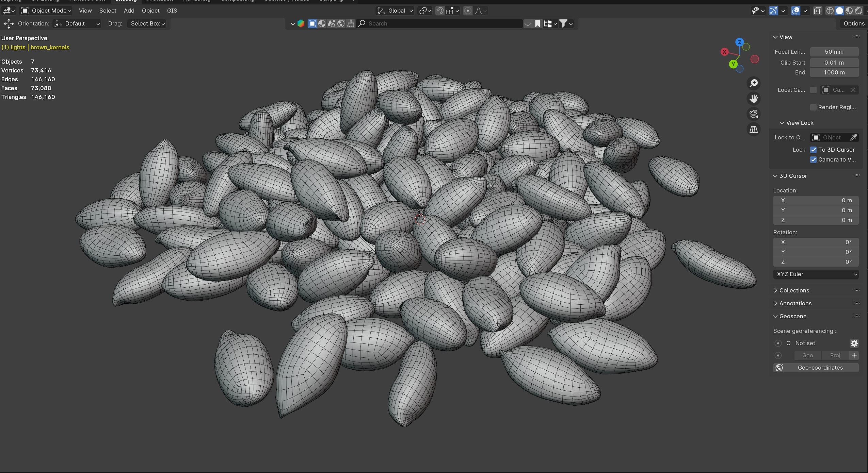Click the pan view hand icon
This screenshot has height=473, width=868.
click(x=754, y=99)
